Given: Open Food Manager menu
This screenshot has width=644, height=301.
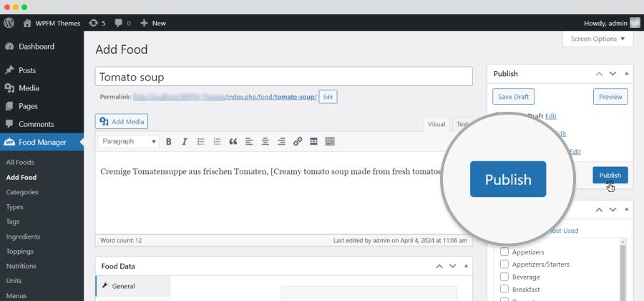Looking at the screenshot, I should click(42, 143).
